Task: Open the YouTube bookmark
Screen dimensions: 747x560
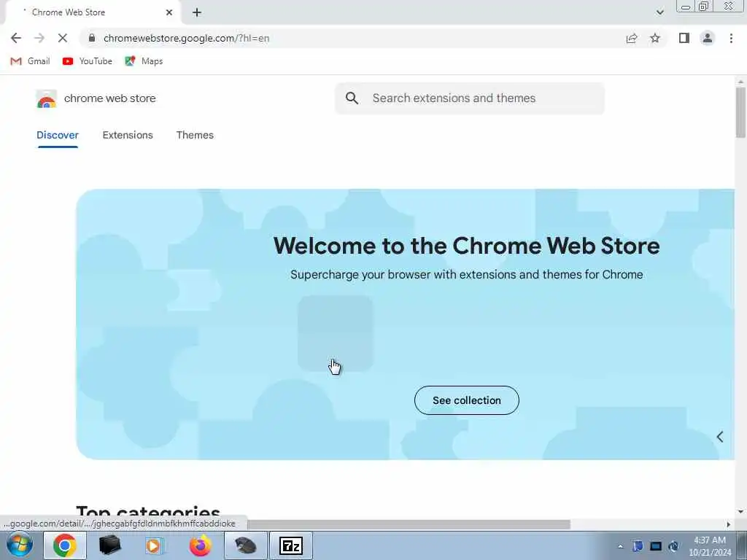Action: point(88,61)
